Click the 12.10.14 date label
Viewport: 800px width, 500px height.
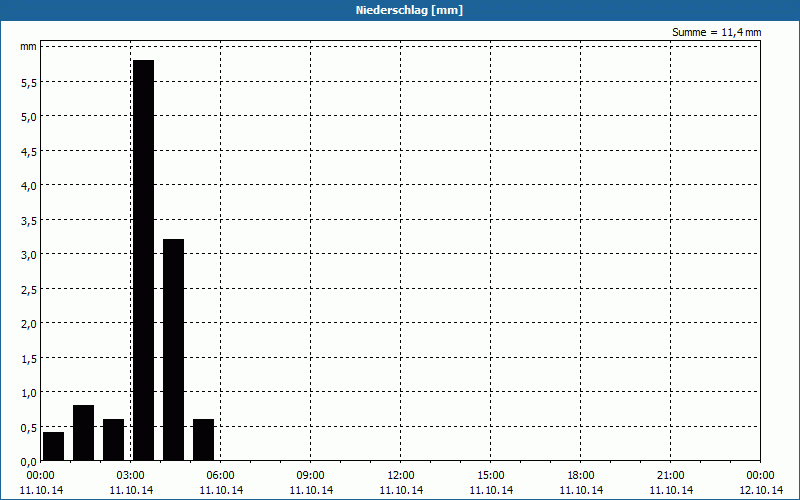[x=761, y=490]
